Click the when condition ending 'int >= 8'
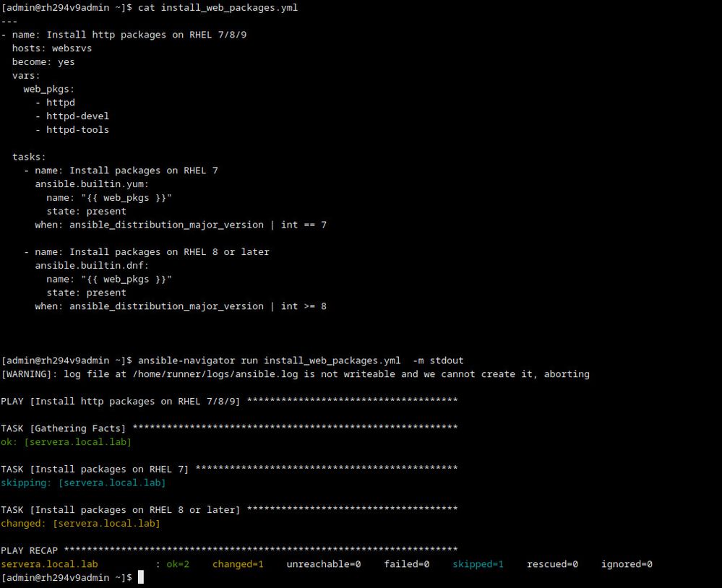Image resolution: width=722 pixels, height=588 pixels. pyautogui.click(x=181, y=306)
